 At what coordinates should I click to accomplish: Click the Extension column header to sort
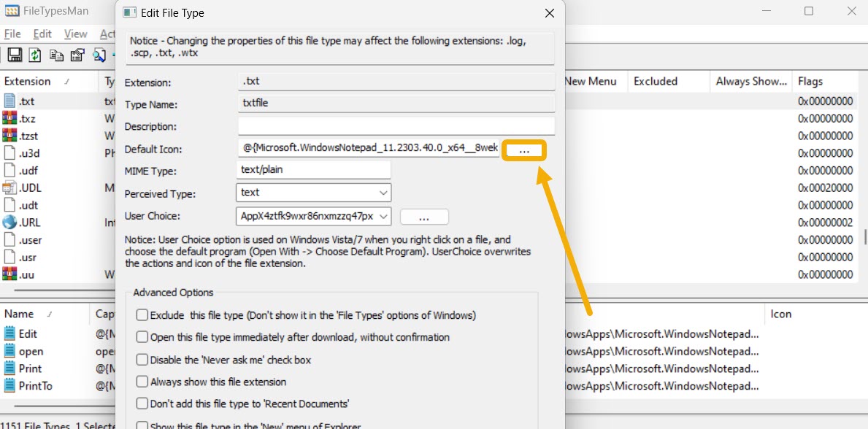pyautogui.click(x=27, y=81)
